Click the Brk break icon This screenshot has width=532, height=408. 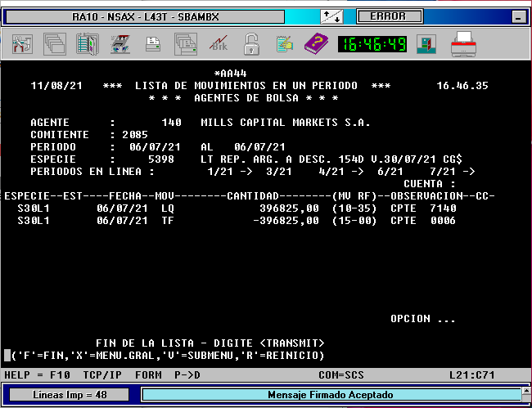[219, 44]
